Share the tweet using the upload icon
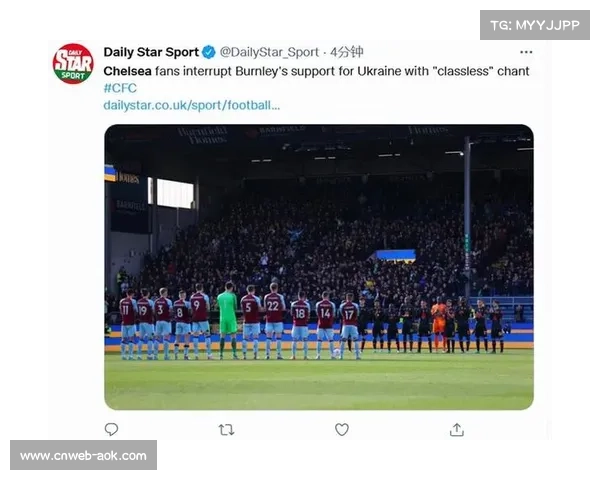600x480 pixels. 457,429
